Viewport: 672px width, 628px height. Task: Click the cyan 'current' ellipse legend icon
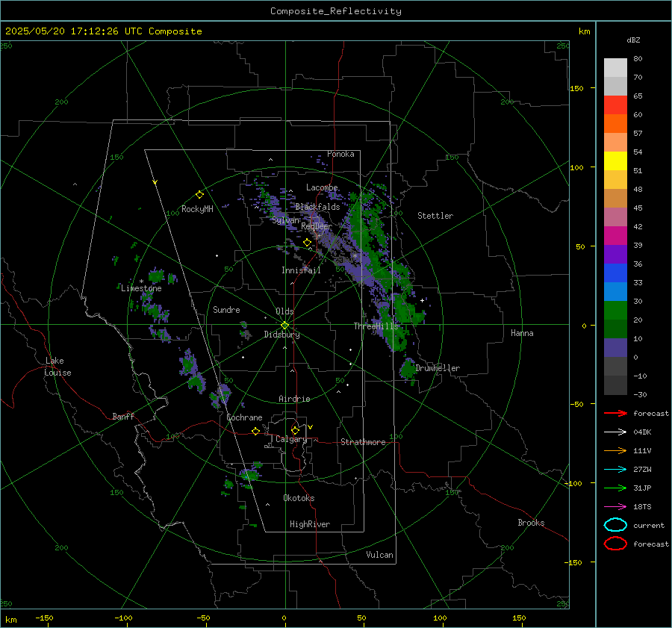pyautogui.click(x=615, y=525)
